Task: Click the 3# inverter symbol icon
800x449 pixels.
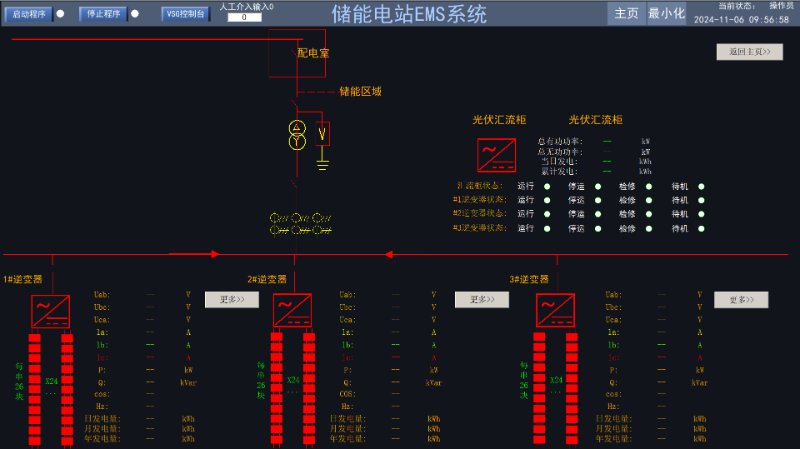Action: point(555,311)
